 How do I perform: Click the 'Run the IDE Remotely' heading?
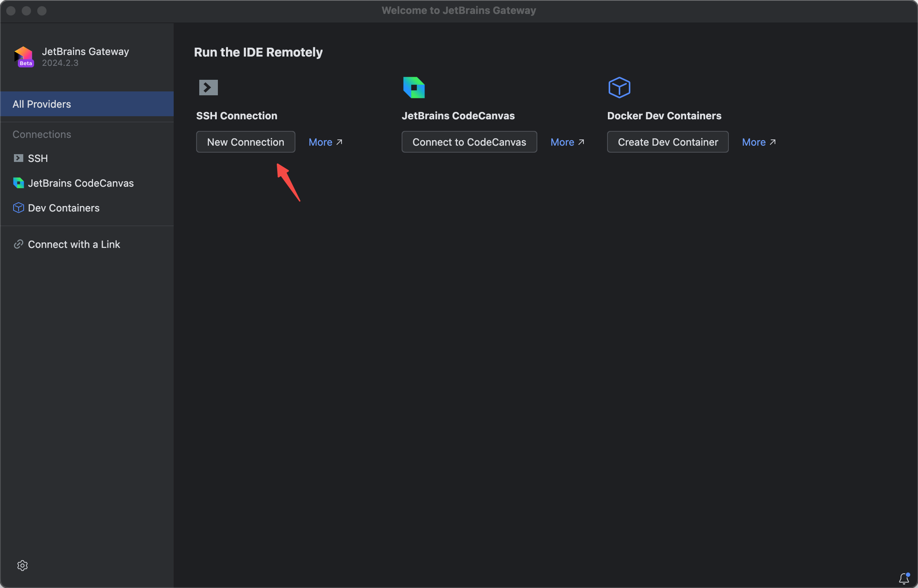[x=258, y=52]
